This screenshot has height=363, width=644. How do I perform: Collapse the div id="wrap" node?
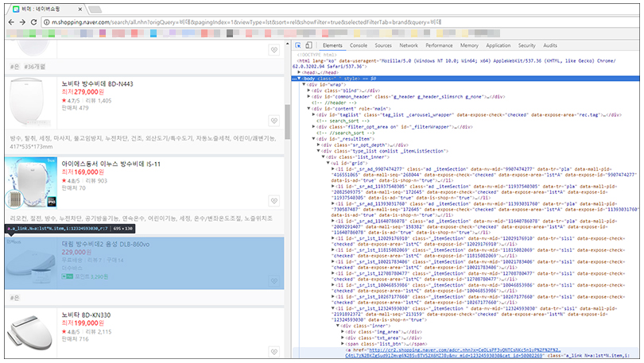[x=304, y=84]
